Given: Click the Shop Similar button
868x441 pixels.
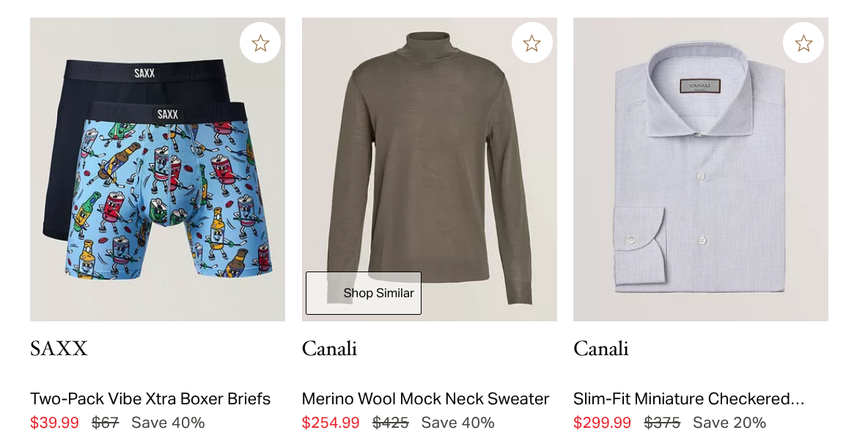Looking at the screenshot, I should pos(364,293).
